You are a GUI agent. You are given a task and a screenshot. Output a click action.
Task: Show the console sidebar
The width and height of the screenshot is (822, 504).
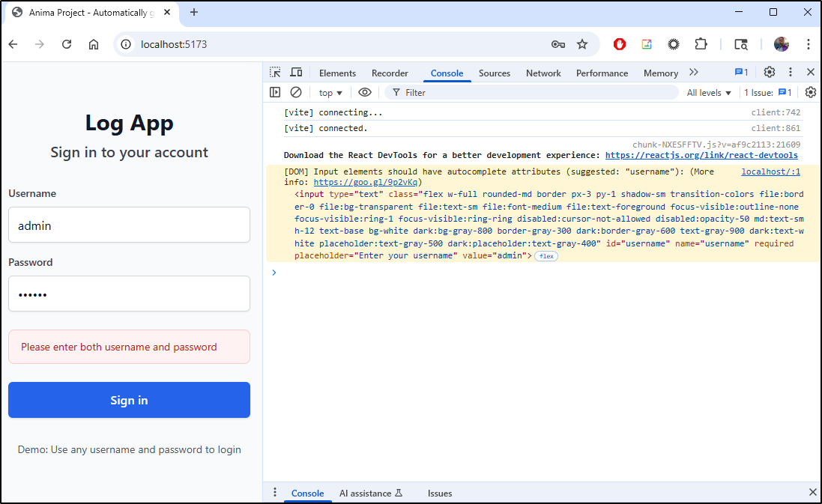pyautogui.click(x=275, y=92)
